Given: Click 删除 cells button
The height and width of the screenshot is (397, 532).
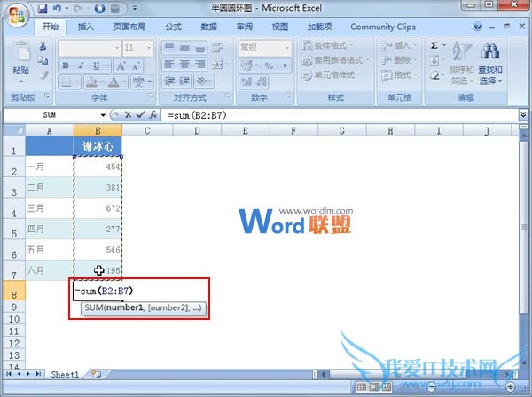Looking at the screenshot, I should click(x=399, y=60).
